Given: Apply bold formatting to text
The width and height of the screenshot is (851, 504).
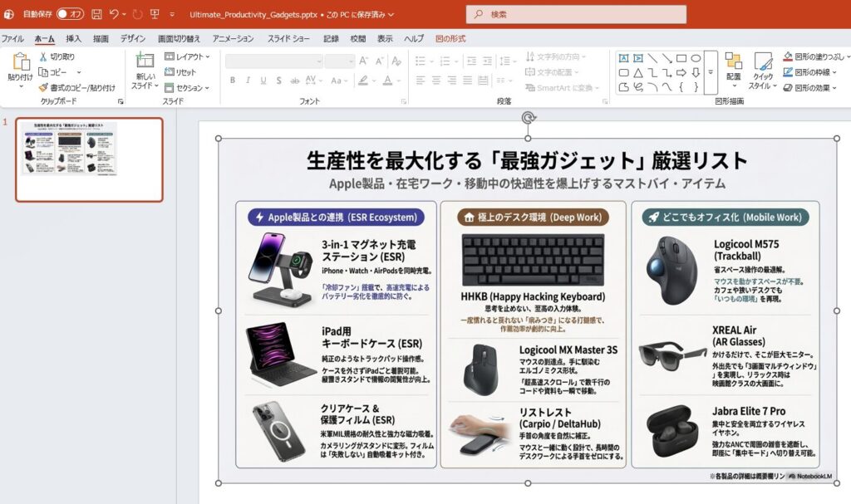Looking at the screenshot, I should [232, 79].
